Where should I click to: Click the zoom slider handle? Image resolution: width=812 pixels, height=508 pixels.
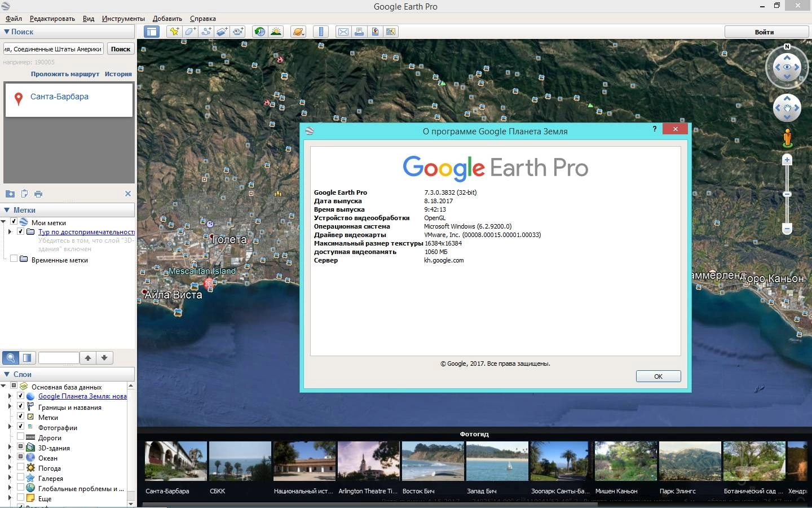coord(787,194)
